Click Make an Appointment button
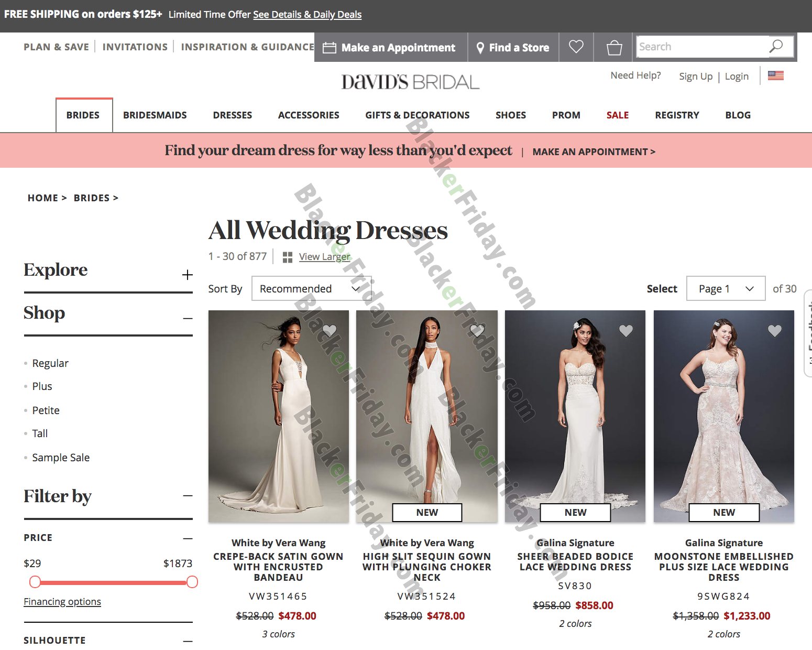 [391, 47]
